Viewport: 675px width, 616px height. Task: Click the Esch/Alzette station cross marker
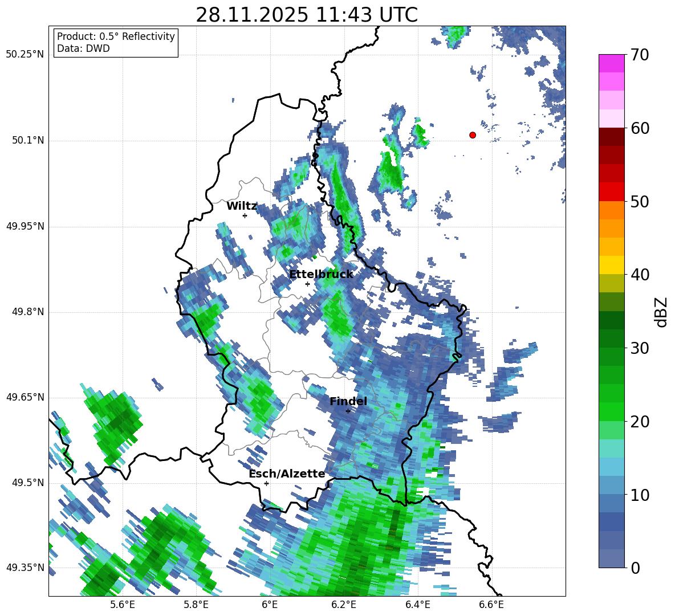tap(266, 483)
